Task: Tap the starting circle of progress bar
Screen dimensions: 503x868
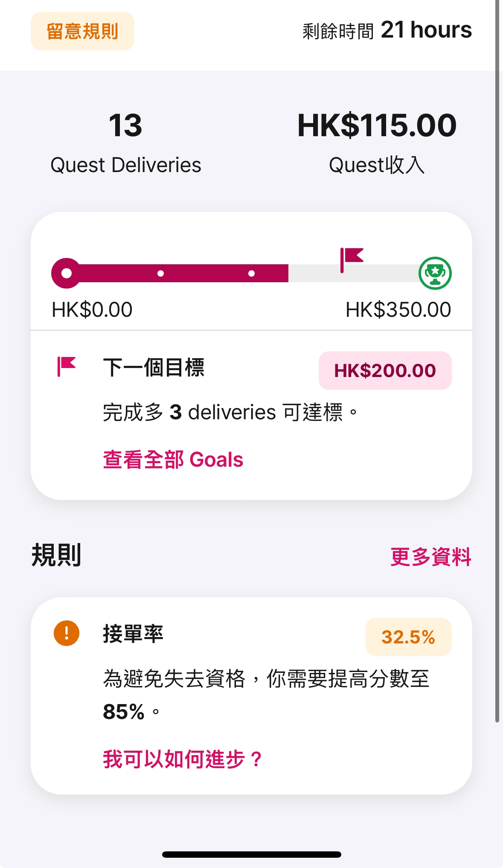Action: click(66, 273)
